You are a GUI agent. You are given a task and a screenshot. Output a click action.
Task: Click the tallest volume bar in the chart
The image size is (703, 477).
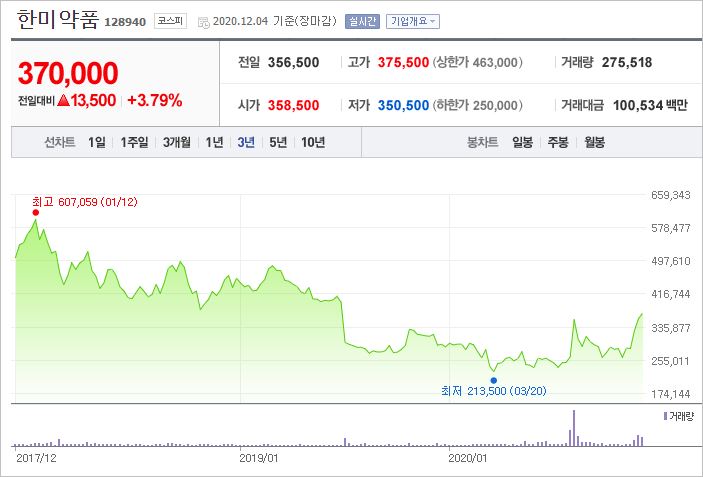(574, 428)
